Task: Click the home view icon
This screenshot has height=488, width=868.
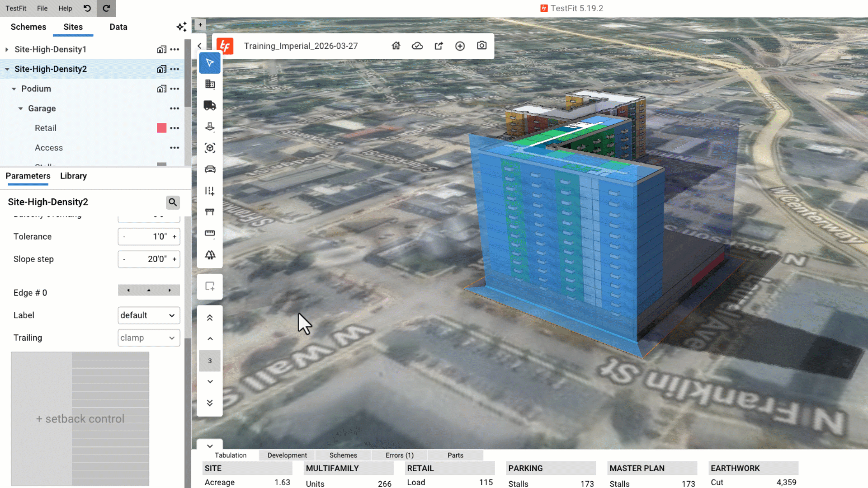Action: pos(396,46)
